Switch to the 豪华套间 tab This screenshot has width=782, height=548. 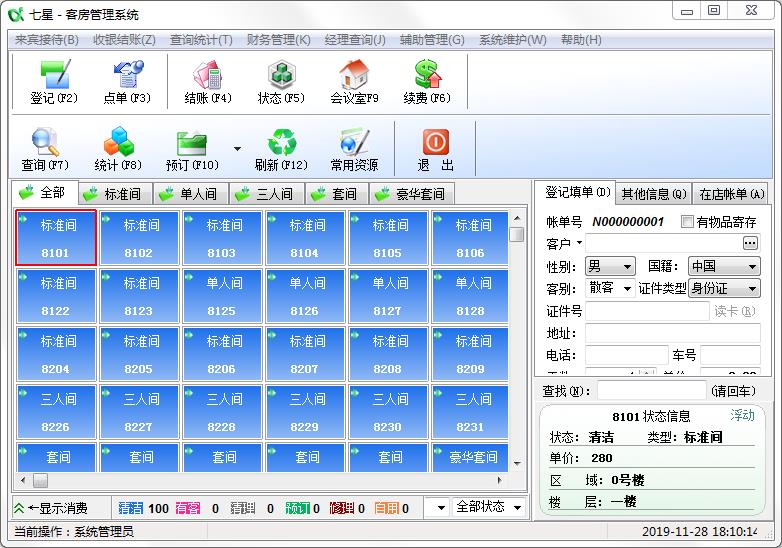coord(411,194)
